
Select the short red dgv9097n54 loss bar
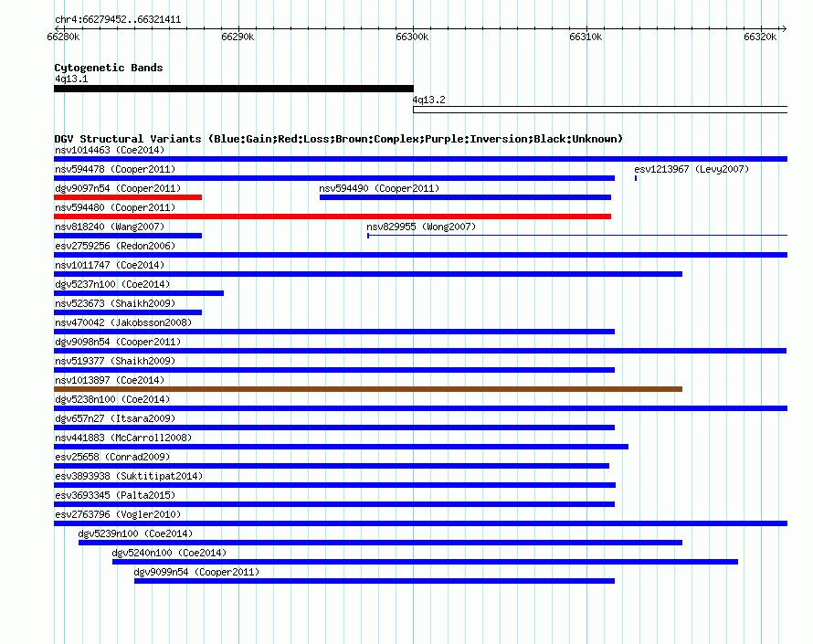pyautogui.click(x=128, y=197)
